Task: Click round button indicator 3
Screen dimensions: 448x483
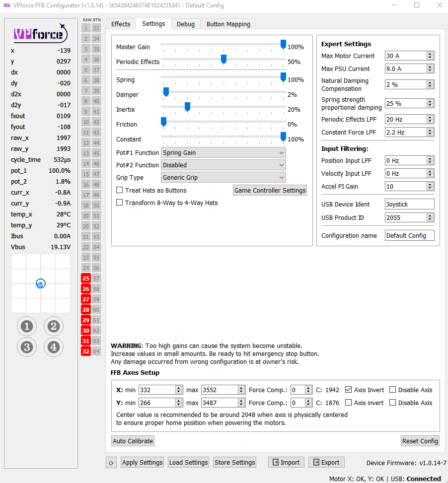Action: (x=27, y=347)
